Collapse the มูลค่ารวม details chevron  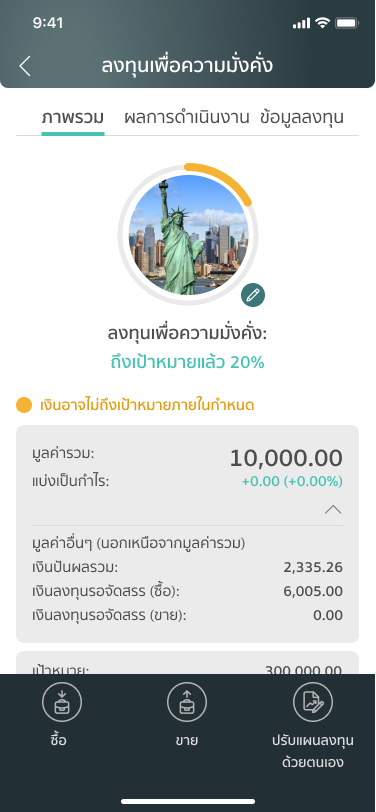coord(333,510)
